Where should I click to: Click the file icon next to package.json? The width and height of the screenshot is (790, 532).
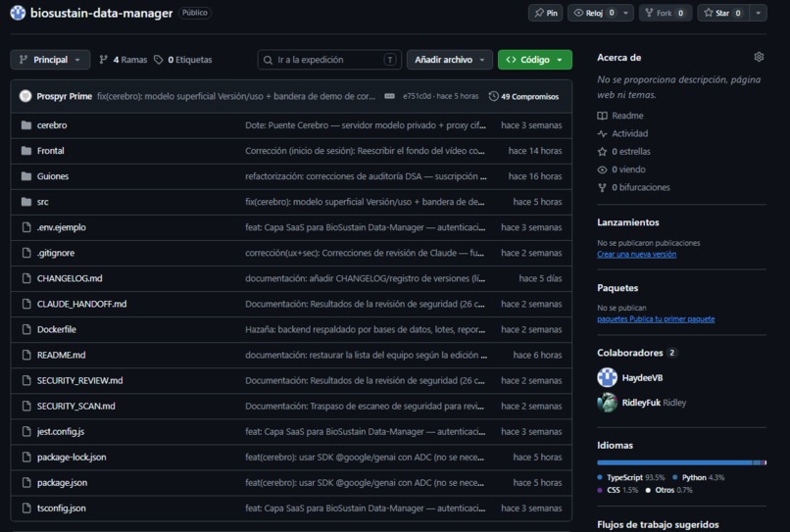(x=26, y=483)
